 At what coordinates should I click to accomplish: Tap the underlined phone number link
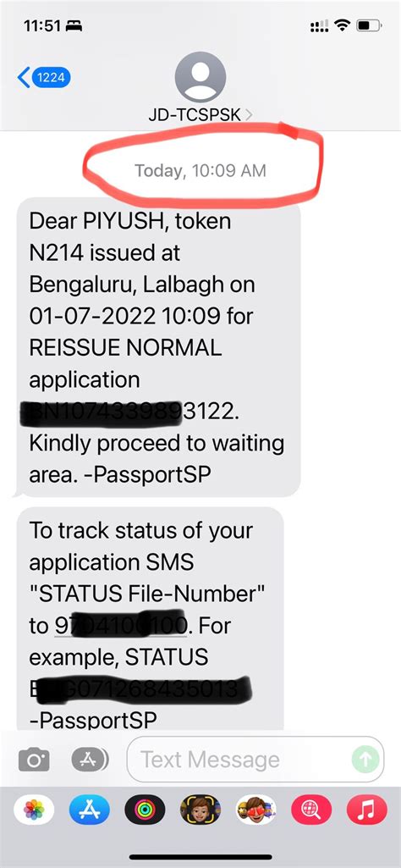tap(122, 626)
